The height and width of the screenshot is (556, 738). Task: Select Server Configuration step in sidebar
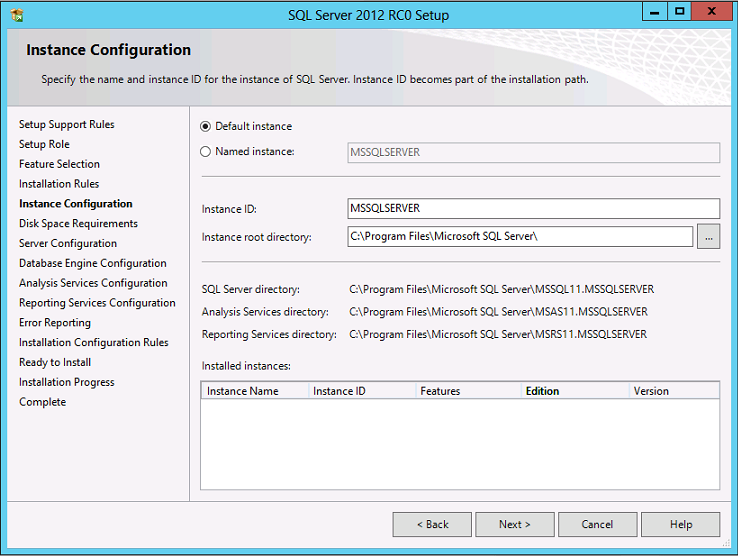click(x=68, y=243)
